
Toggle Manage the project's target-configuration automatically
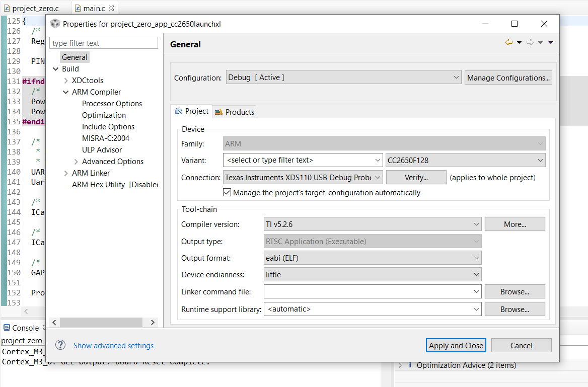pyautogui.click(x=227, y=192)
